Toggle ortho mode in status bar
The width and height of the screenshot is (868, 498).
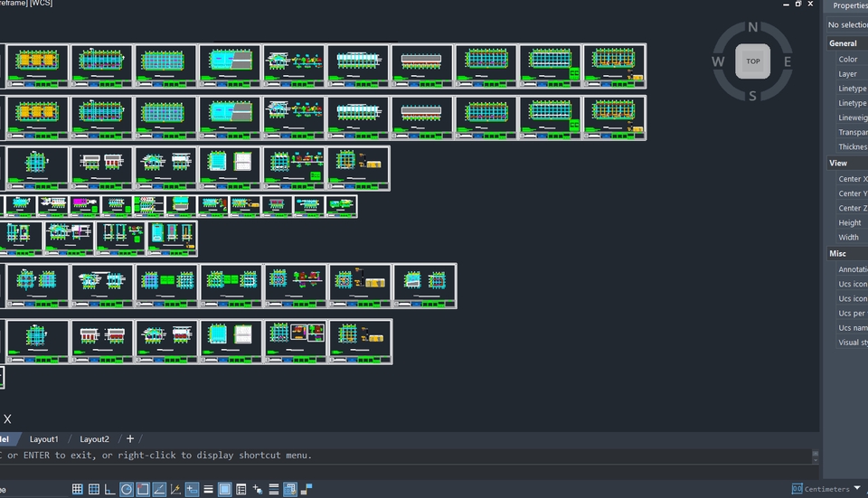coord(109,489)
